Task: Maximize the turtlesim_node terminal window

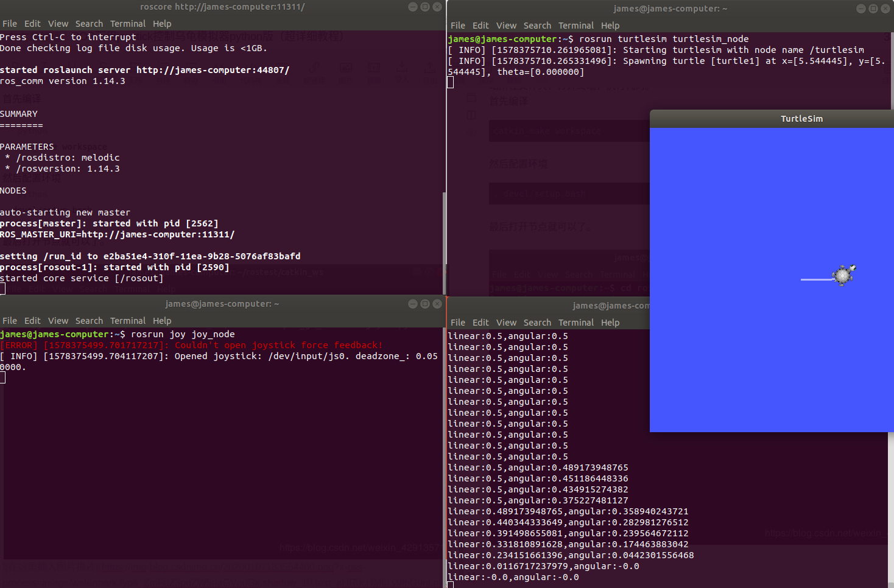Action: [873, 9]
